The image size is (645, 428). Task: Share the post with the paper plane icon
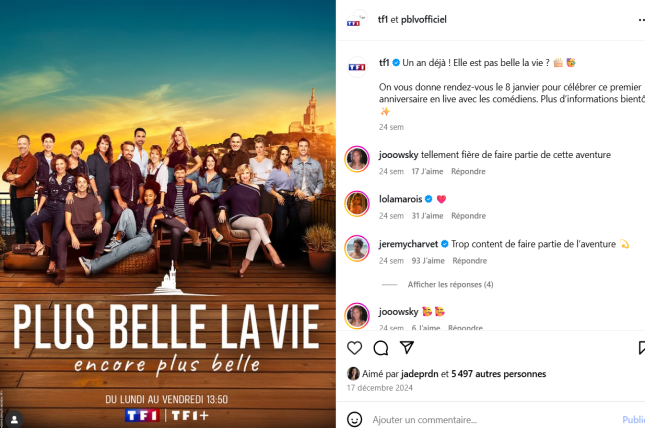click(x=407, y=348)
